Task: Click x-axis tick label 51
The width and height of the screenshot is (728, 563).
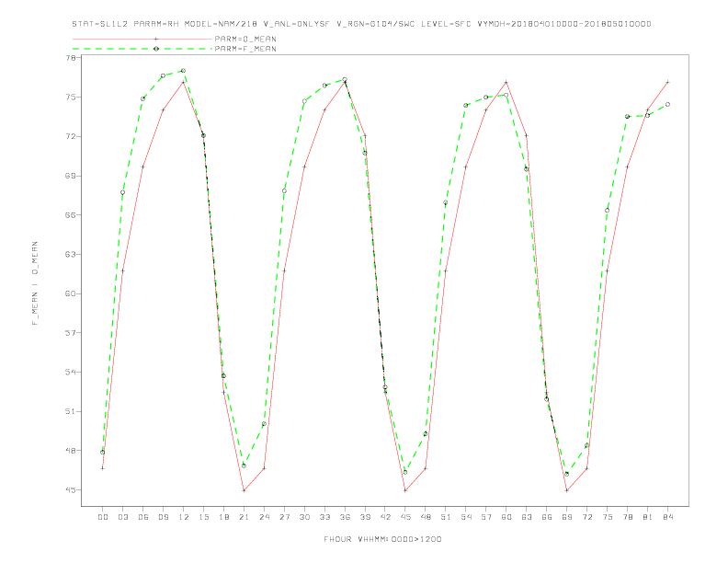Action: click(x=446, y=517)
